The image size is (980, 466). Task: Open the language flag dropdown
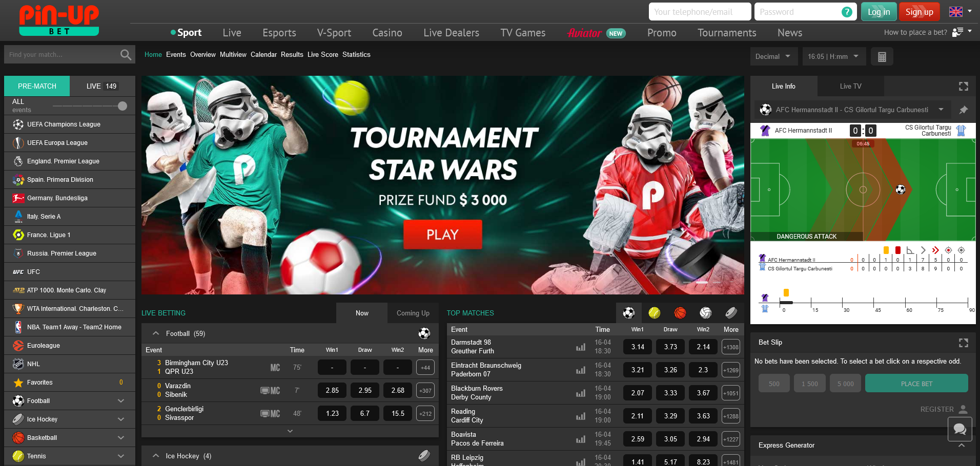tap(961, 11)
